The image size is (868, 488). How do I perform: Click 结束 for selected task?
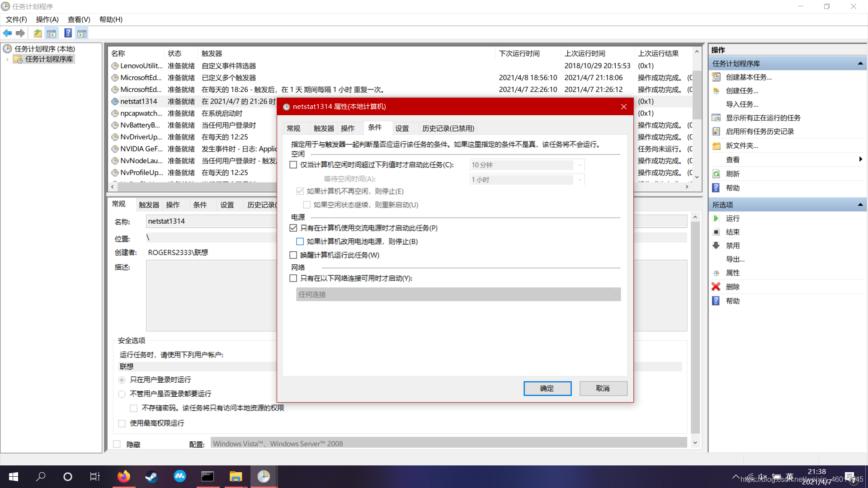click(x=732, y=232)
